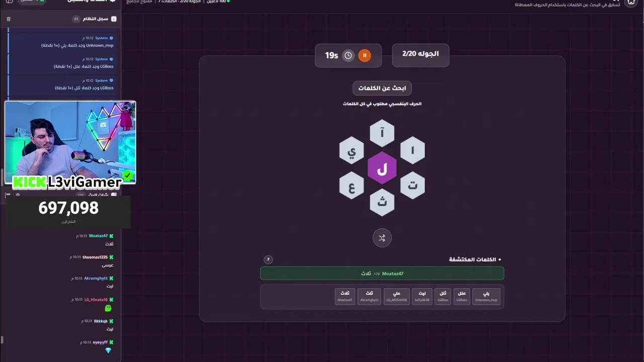Click the 63 count badge in system log
Screen dimensions: 644x362
click(76, 19)
